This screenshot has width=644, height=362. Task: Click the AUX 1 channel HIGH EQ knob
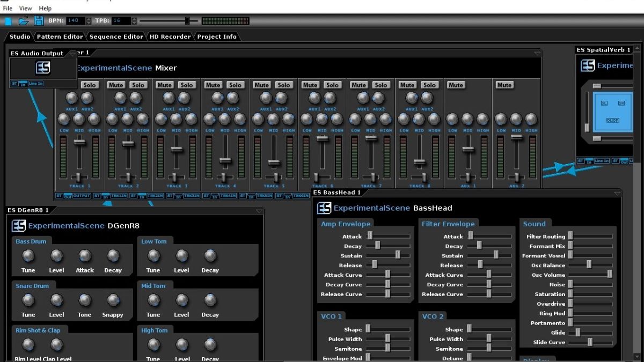pos(482,119)
